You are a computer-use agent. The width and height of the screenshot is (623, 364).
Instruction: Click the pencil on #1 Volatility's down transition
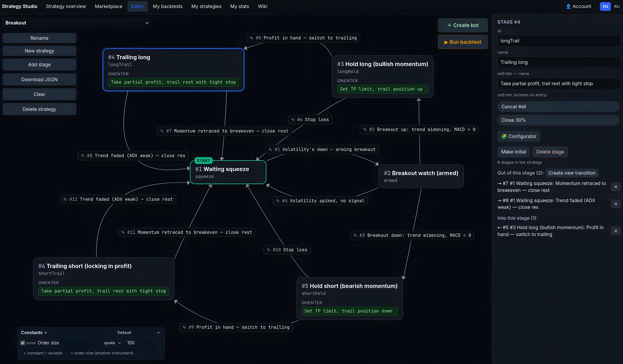pos(270,149)
